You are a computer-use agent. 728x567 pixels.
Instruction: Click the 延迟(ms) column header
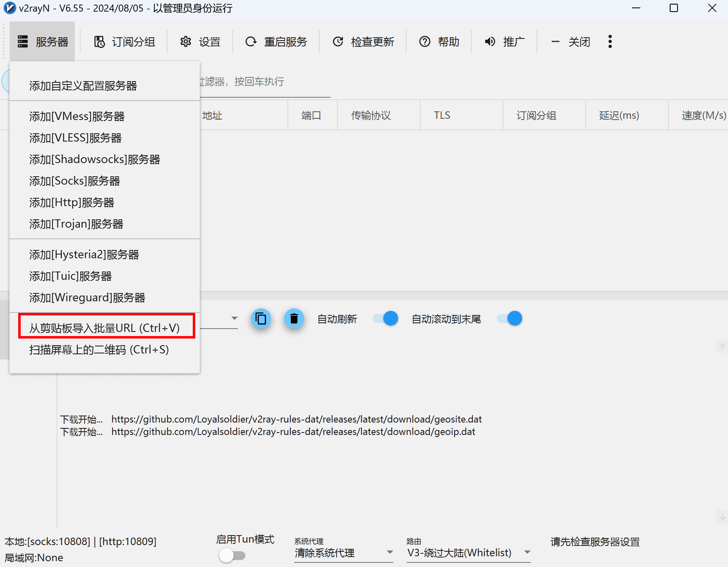pos(619,115)
